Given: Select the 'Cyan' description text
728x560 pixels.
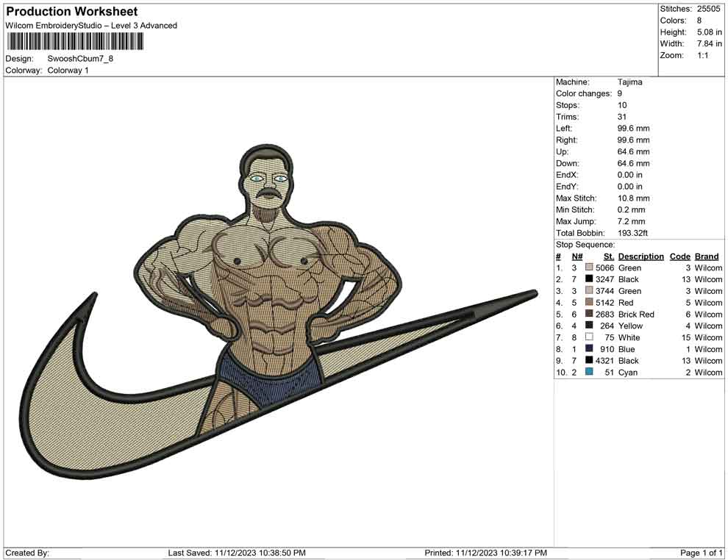Looking at the screenshot, I should click(628, 372).
